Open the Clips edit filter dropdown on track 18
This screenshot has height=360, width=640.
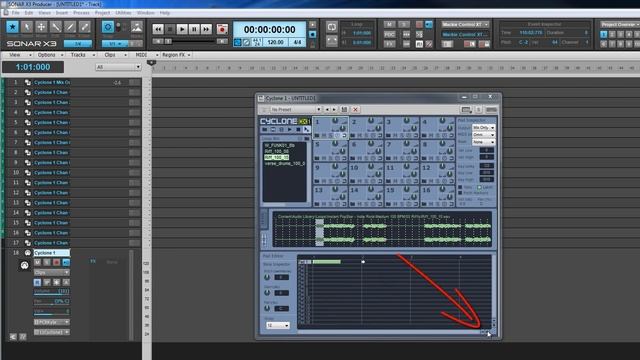click(x=51, y=272)
